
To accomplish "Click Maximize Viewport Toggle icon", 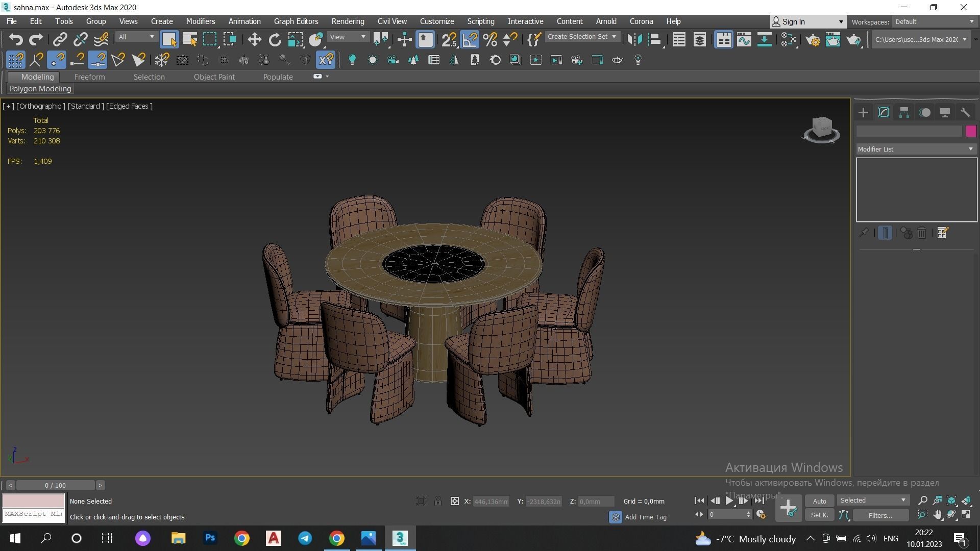I will click(966, 515).
